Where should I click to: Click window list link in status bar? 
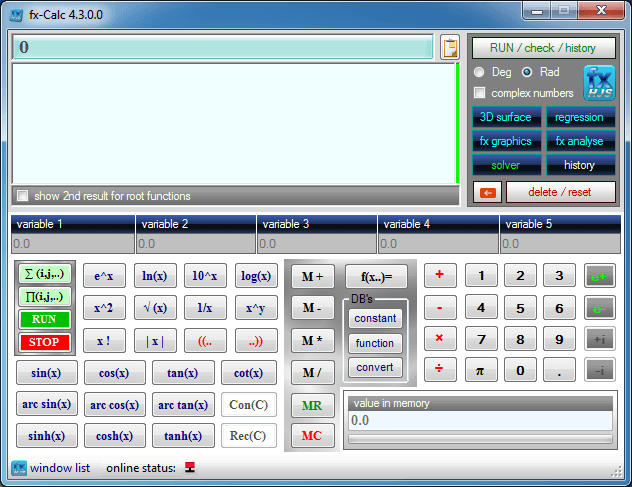click(60, 468)
